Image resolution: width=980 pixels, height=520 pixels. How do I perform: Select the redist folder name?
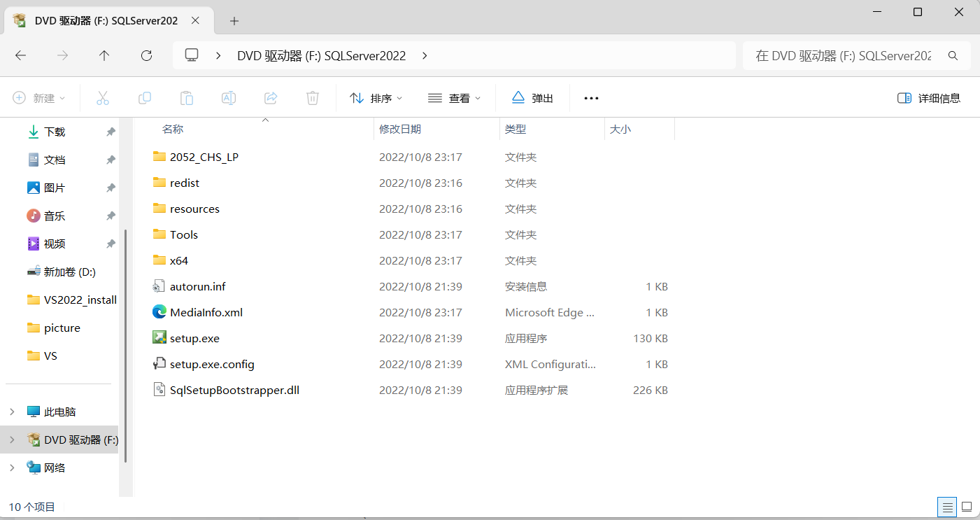coord(185,183)
